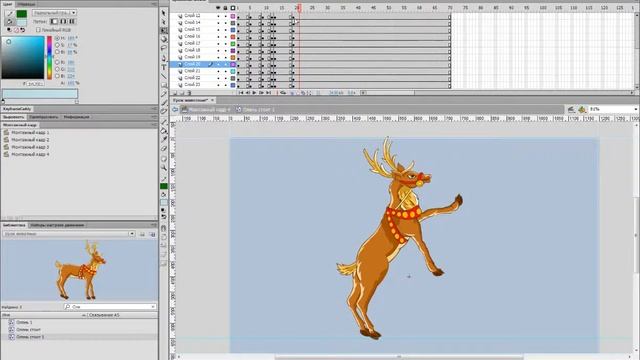Switch to the Преобразовать tab
This screenshot has height=360, width=640.
(44, 117)
